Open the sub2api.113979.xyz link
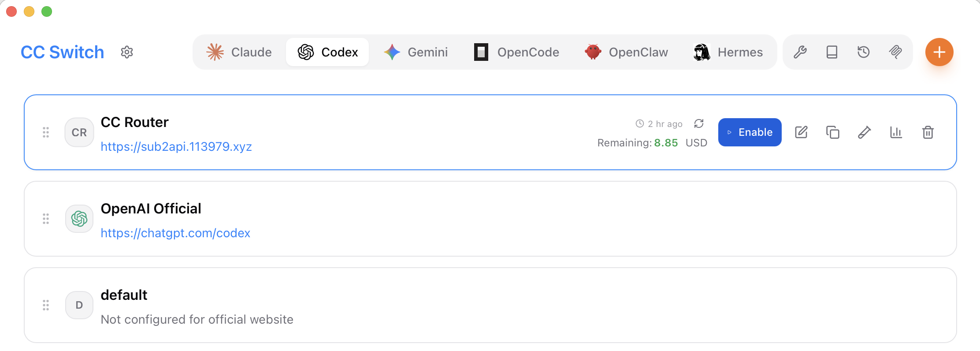Viewport: 980px width, 351px height. pos(176,146)
